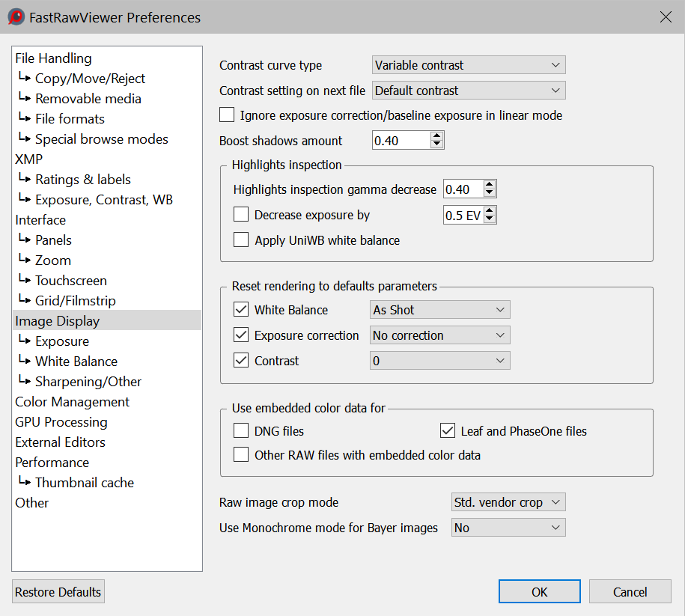Enable Ignore exposure correction in linear mode

coord(227,115)
